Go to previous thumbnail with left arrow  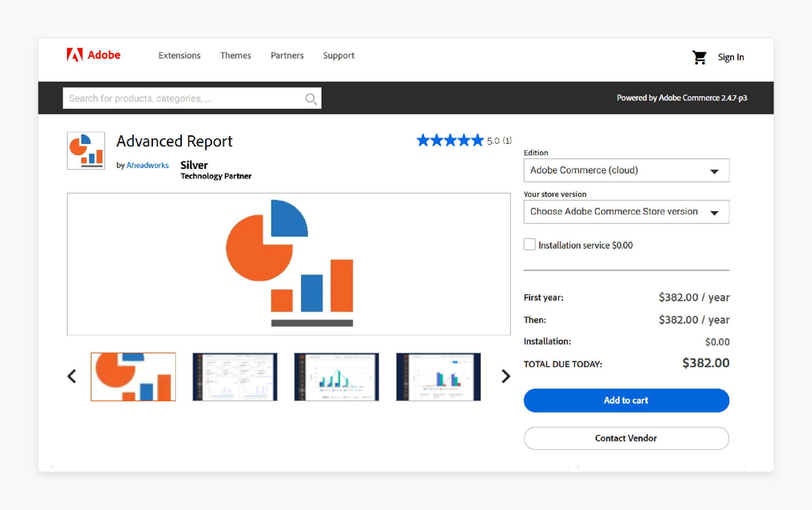[72, 376]
